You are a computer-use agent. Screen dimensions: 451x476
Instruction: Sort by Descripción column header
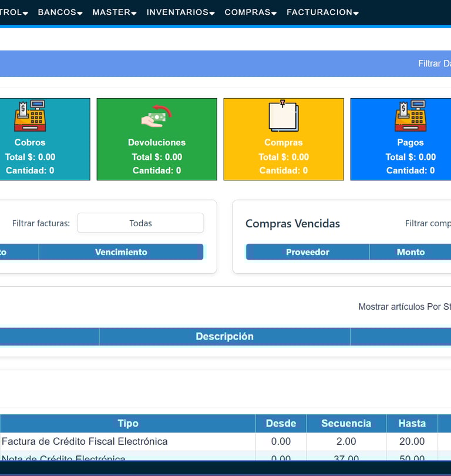coord(224,336)
